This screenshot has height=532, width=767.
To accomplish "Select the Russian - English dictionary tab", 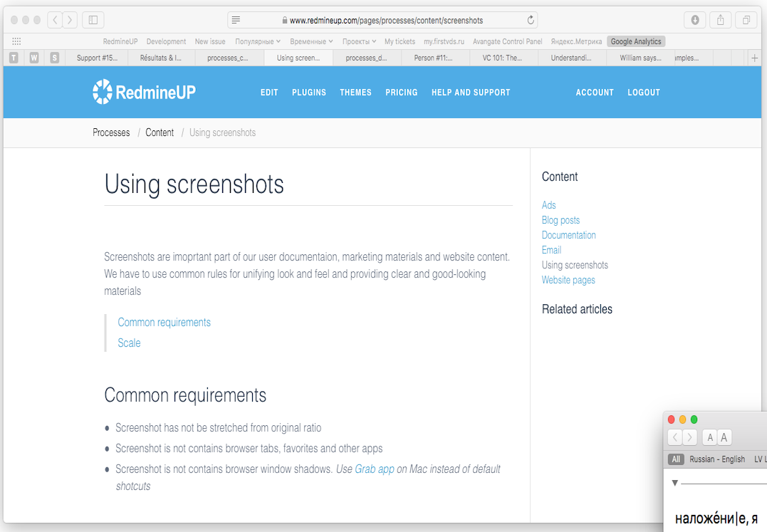I will [716, 459].
